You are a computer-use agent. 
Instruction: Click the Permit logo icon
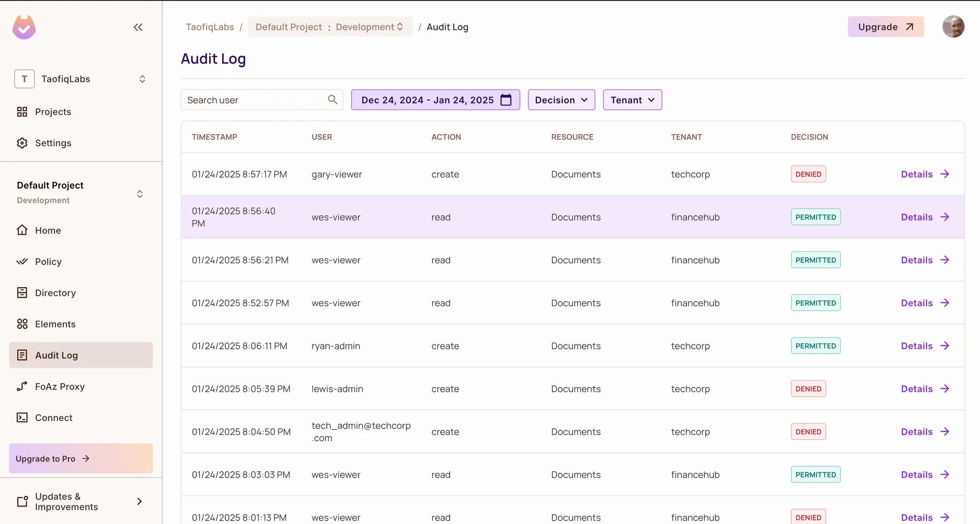(x=24, y=27)
